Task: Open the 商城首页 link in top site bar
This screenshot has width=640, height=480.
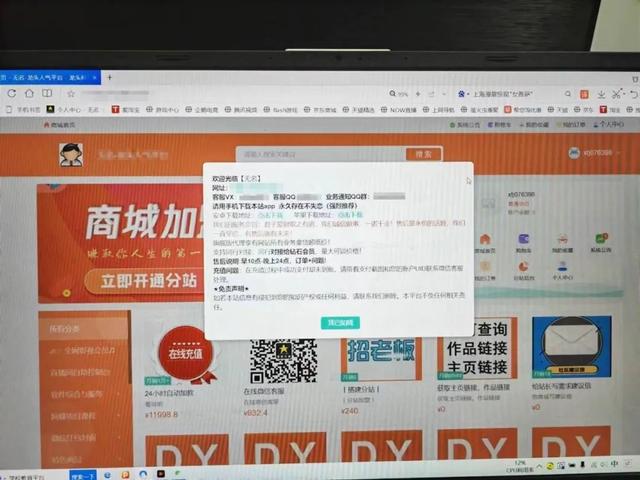Action: click(59, 125)
